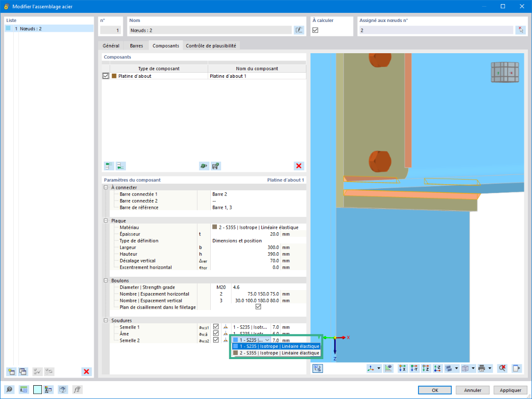Click the units and decimals icon in bottom bar
Screen dimensions: 532x399
coord(24,389)
